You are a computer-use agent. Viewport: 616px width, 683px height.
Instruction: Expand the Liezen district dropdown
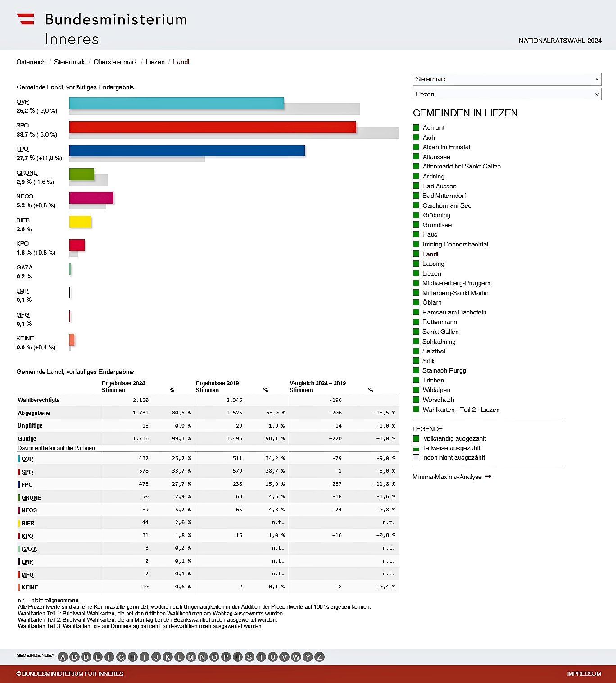(x=507, y=94)
